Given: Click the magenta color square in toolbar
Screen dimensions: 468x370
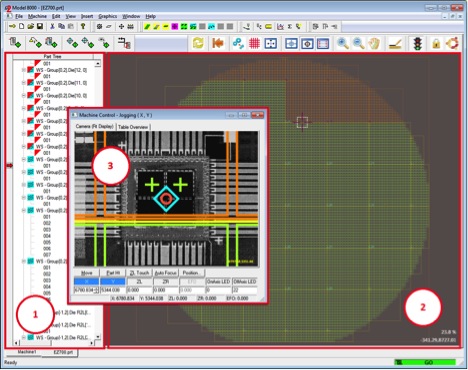Looking at the screenshot, I should 174,26.
